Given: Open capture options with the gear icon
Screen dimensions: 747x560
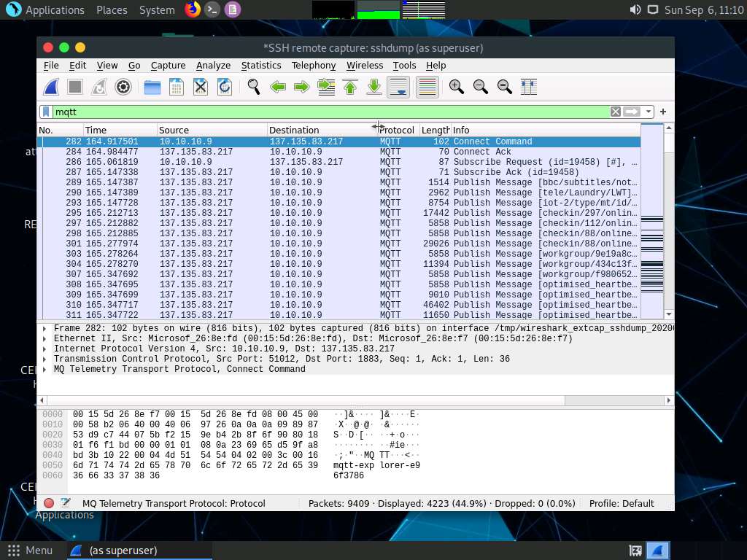Looking at the screenshot, I should 123,87.
